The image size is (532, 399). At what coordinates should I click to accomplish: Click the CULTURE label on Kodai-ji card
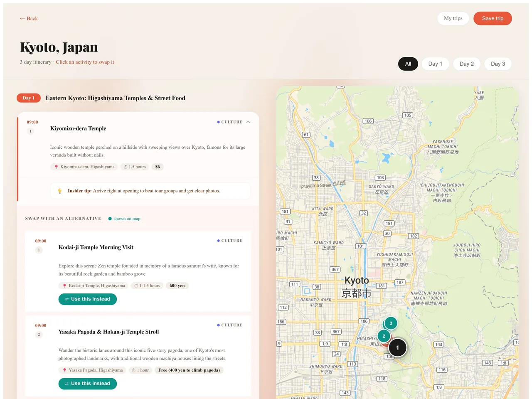click(229, 241)
